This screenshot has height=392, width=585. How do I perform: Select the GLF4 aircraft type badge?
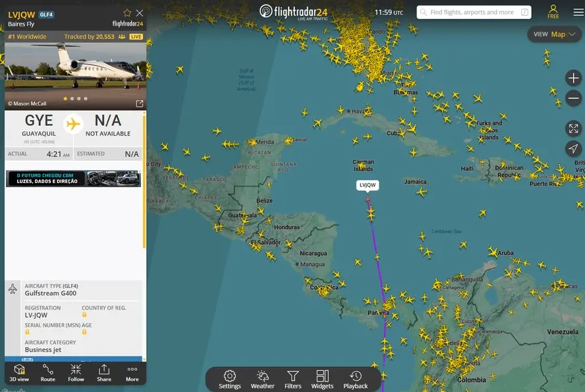pyautogui.click(x=46, y=14)
